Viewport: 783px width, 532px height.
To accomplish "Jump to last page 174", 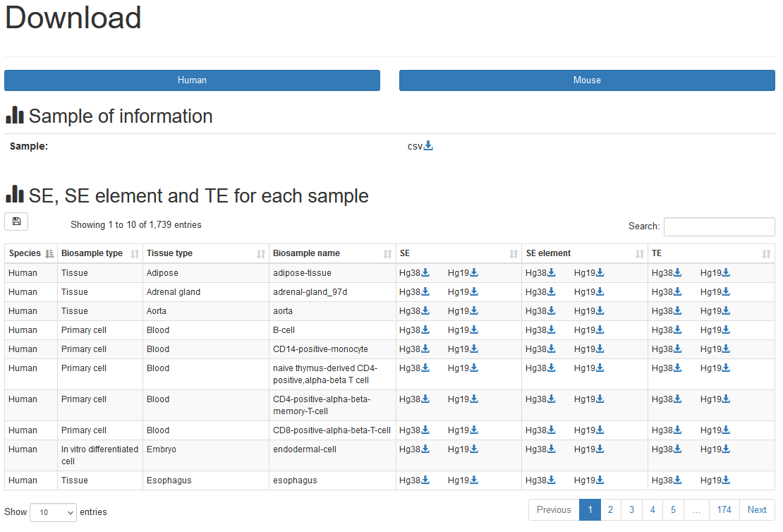I will pyautogui.click(x=724, y=510).
